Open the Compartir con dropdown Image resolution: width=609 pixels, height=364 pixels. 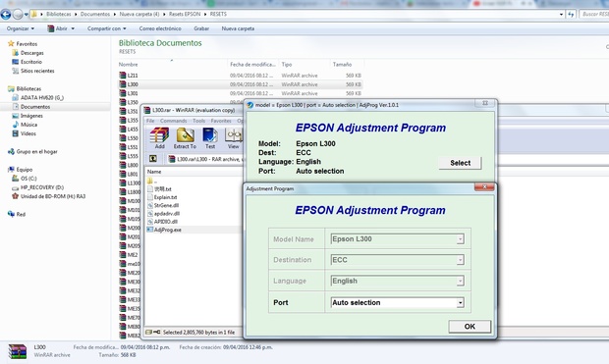pos(107,28)
